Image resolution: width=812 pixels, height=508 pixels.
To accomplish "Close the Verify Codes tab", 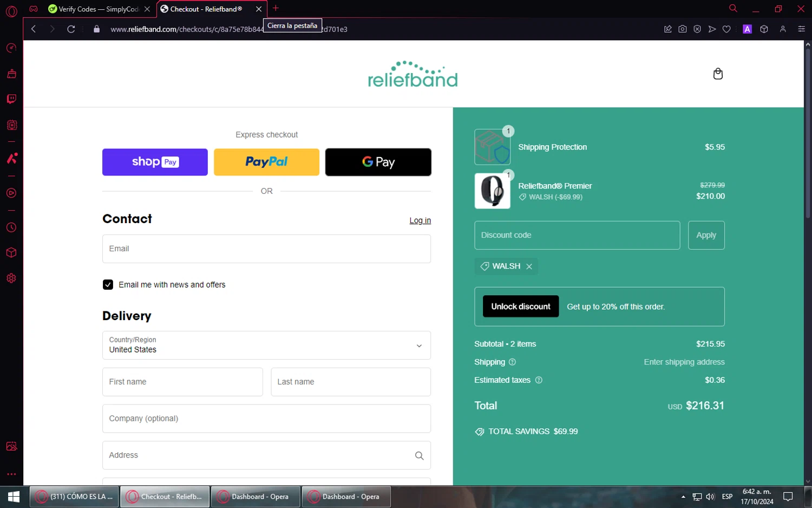I will click(147, 9).
